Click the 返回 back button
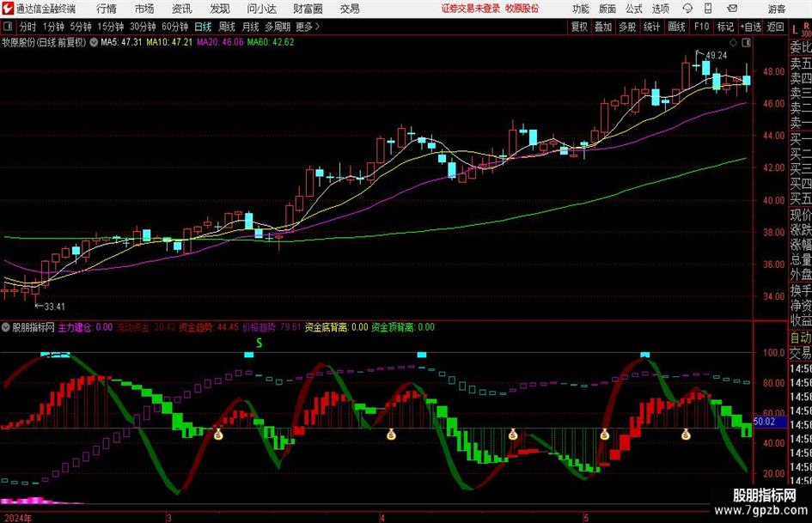Viewport: 812px width, 523px height. (x=775, y=27)
